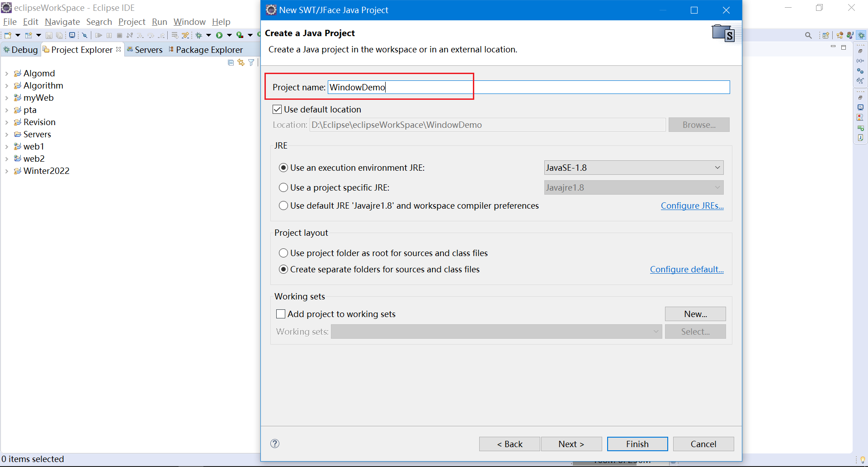Expand the Revision project node

(7, 122)
